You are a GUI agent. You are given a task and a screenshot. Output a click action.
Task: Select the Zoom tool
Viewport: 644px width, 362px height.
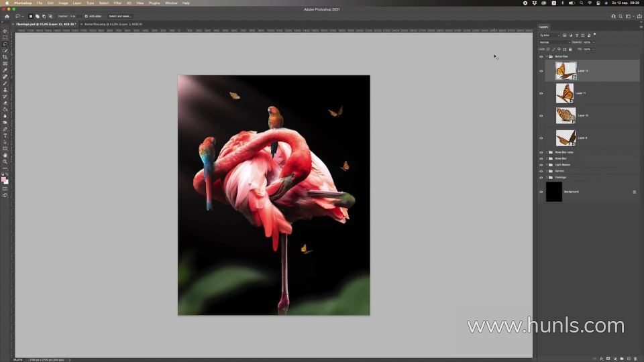click(x=5, y=162)
